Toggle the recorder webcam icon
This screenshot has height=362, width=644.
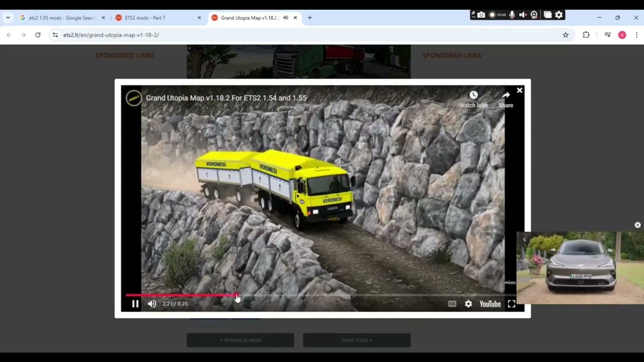534,15
